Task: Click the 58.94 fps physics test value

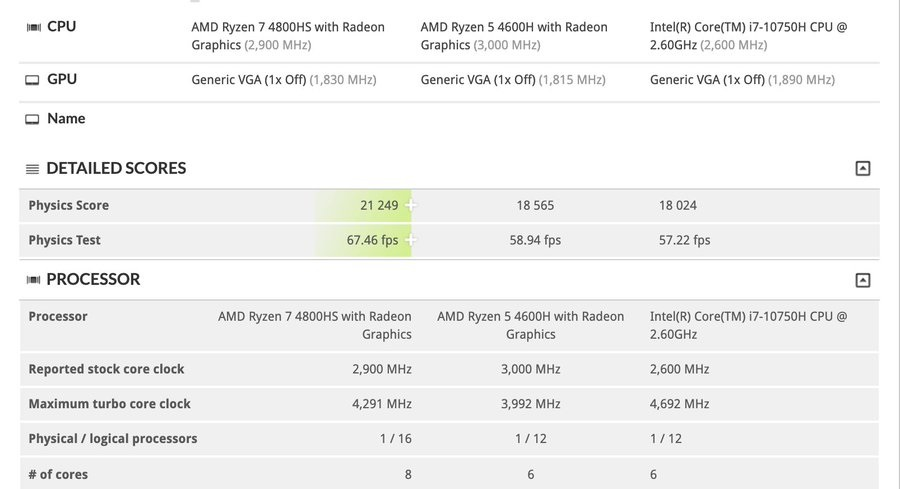Action: [535, 240]
